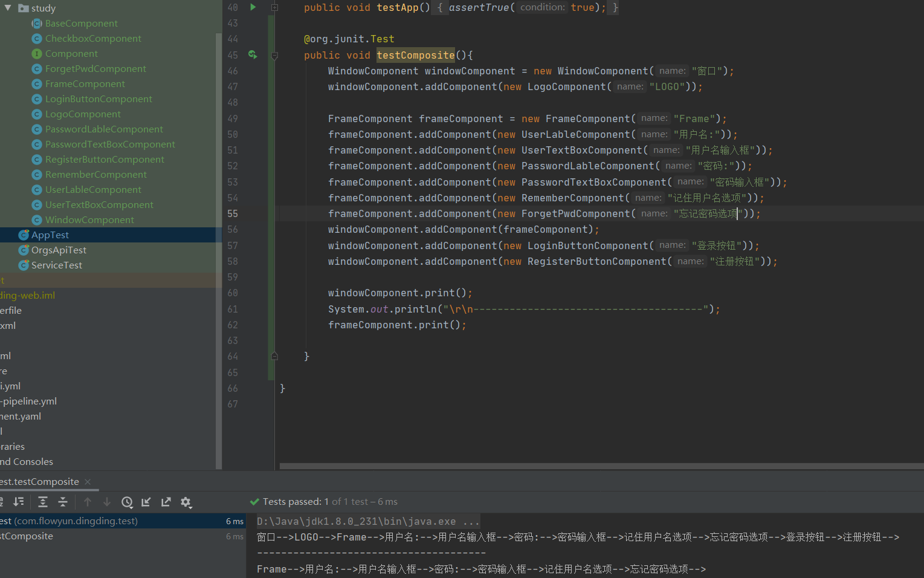Click the editor horizontal scrollbar
Viewport: 924px width, 578px height.
(601, 466)
